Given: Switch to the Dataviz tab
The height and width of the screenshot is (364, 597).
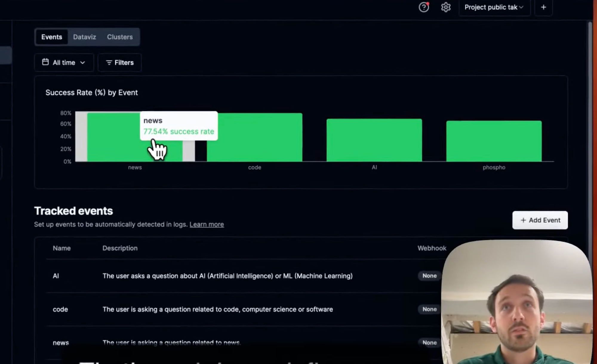Looking at the screenshot, I should [84, 37].
